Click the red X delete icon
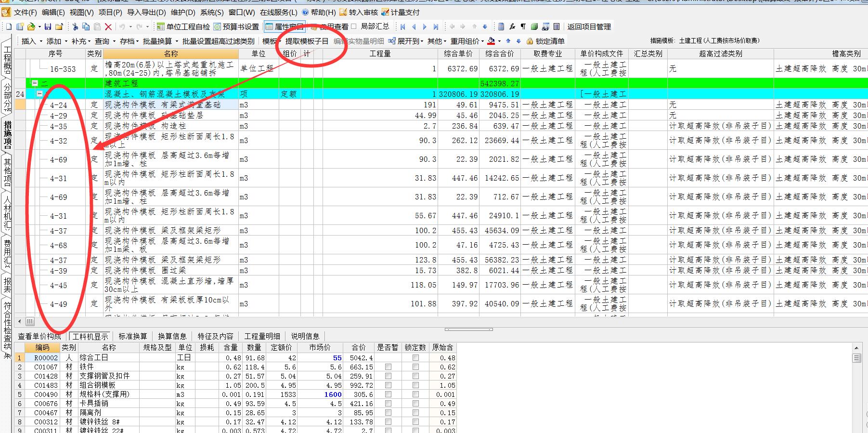 (x=108, y=26)
